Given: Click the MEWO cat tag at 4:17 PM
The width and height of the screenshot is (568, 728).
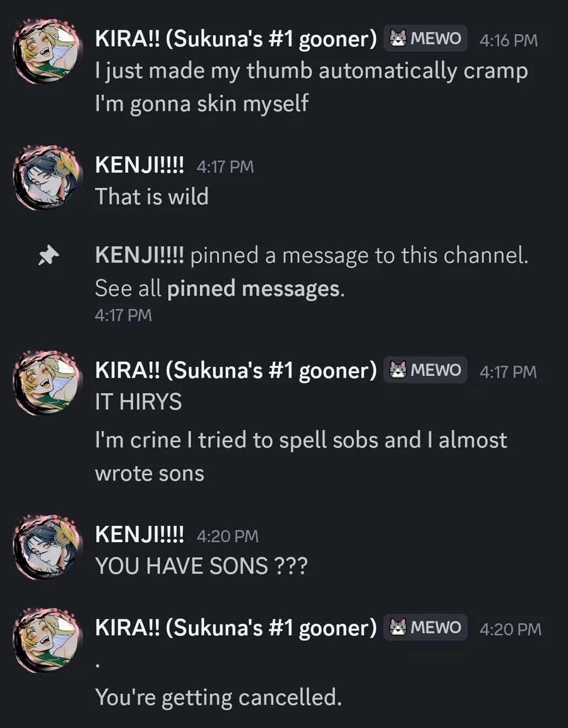Looking at the screenshot, I should pos(425,369).
